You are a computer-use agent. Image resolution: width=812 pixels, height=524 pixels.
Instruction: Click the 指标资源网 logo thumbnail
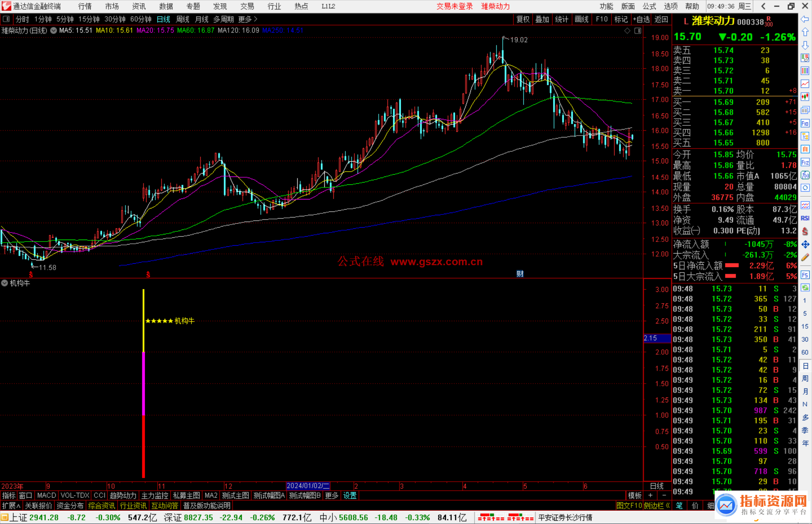(x=762, y=505)
